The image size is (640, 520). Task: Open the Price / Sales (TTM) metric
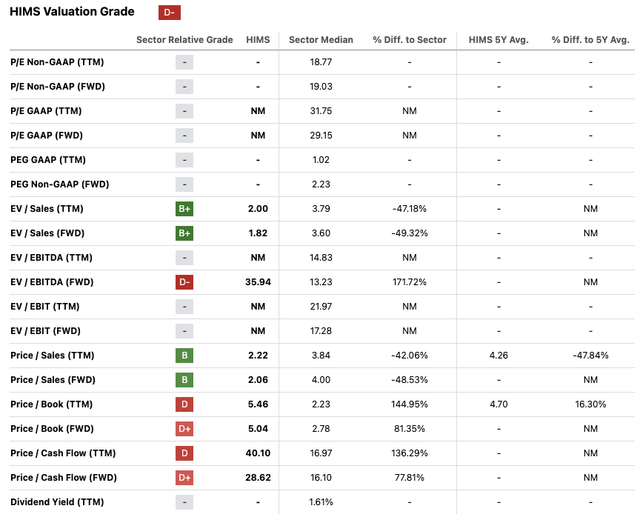[52, 356]
